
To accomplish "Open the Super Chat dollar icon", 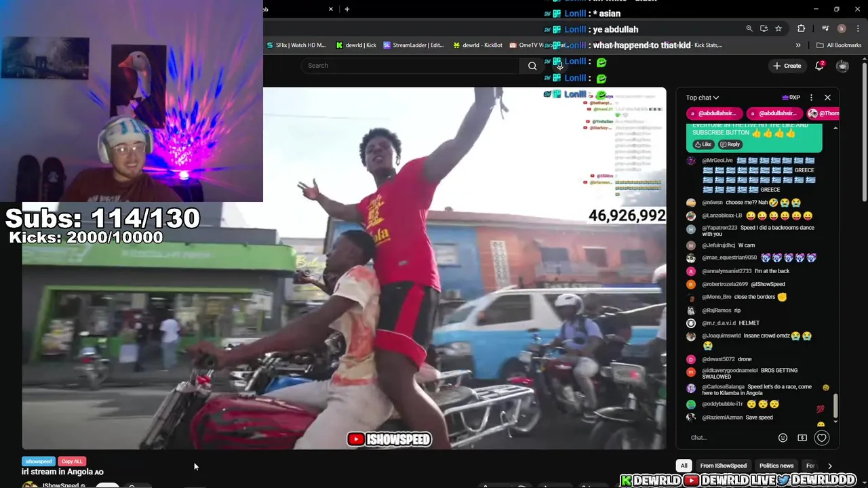I will pos(802,438).
